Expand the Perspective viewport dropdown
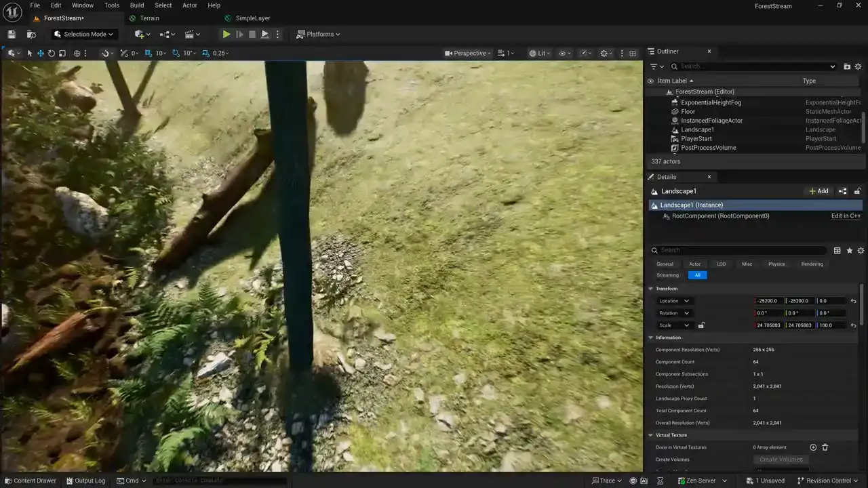This screenshot has height=488, width=868. 469,54
